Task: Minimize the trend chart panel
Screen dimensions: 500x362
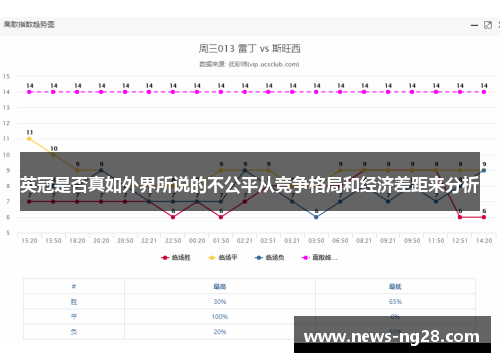Action: (x=474, y=25)
